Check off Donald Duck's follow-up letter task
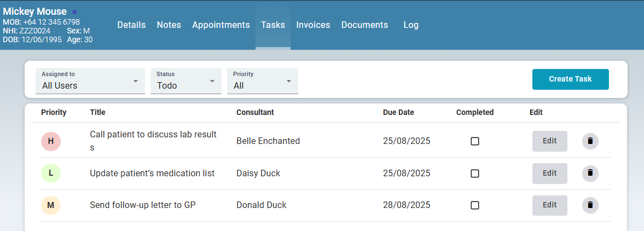 coord(475,205)
